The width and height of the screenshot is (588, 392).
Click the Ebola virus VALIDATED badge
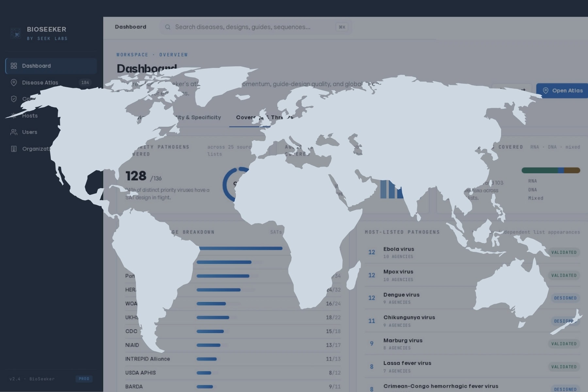click(x=564, y=252)
